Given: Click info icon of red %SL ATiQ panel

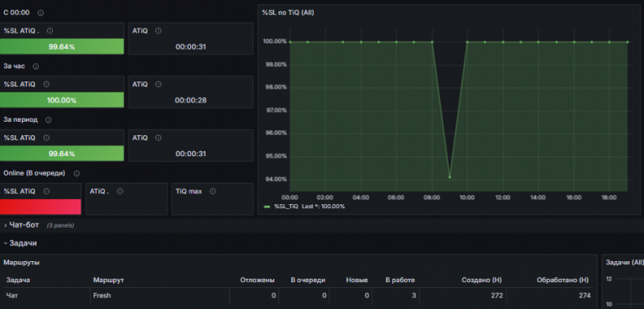Looking at the screenshot, I should (x=46, y=191).
